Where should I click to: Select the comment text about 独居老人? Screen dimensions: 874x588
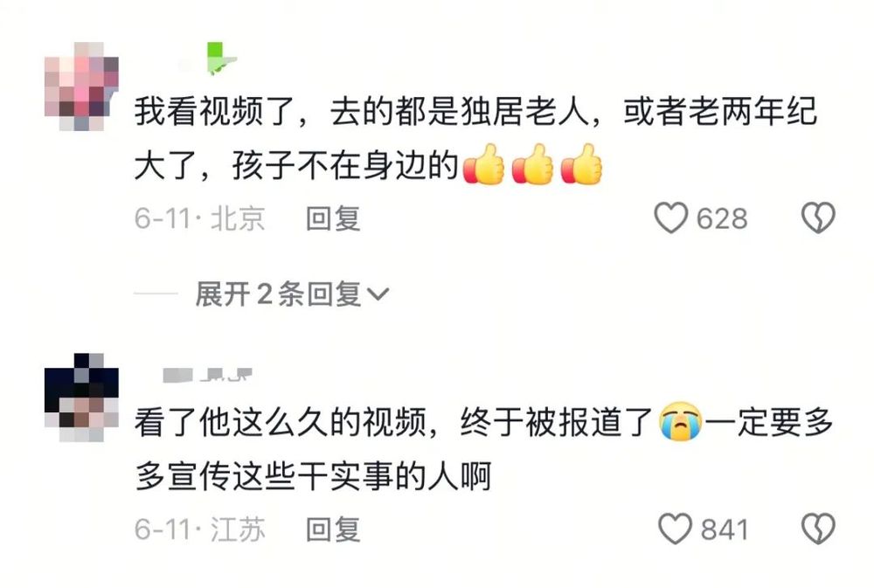[475, 138]
